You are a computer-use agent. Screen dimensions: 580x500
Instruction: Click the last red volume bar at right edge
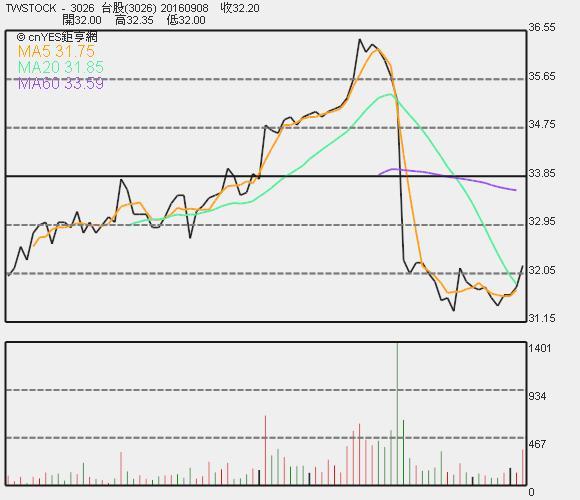tap(523, 467)
